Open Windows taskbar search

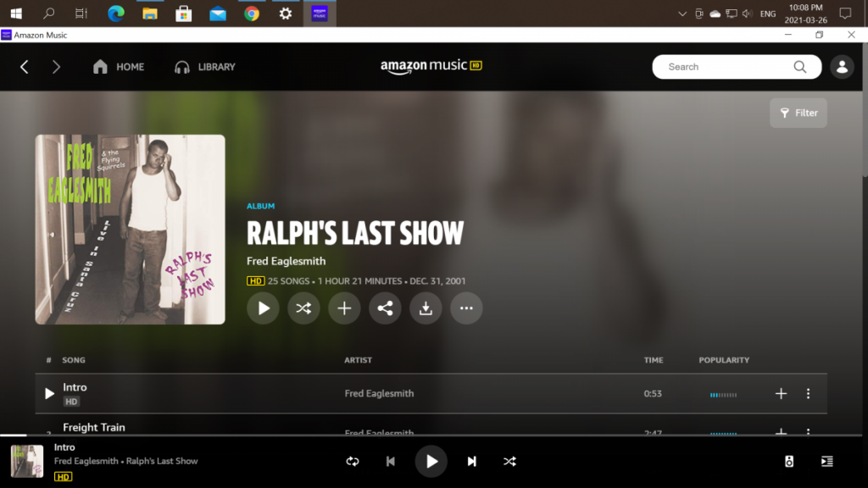[48, 14]
